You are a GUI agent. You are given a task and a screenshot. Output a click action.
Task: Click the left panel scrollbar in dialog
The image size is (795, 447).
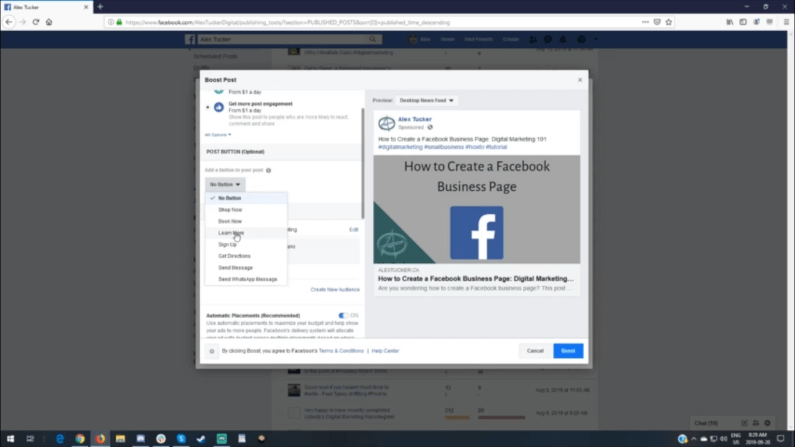pos(363,162)
